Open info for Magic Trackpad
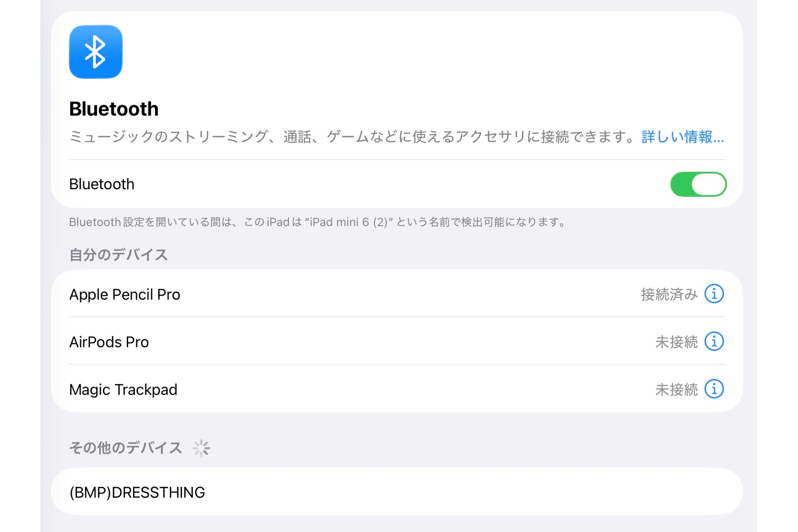 click(x=714, y=389)
